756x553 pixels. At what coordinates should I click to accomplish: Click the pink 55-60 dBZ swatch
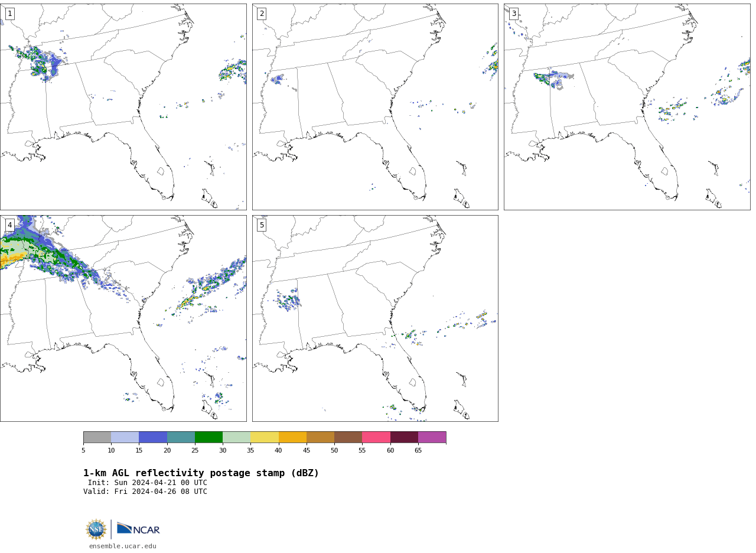376,437
